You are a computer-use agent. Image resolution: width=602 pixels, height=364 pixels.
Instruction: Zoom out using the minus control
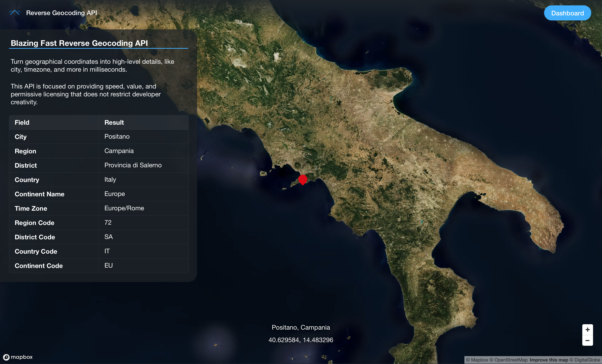click(x=588, y=341)
